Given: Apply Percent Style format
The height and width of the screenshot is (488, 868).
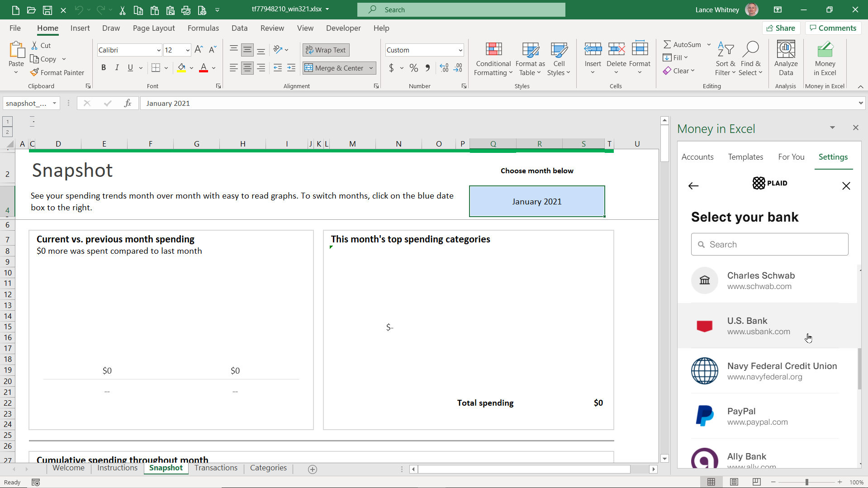Looking at the screenshot, I should click(x=413, y=68).
